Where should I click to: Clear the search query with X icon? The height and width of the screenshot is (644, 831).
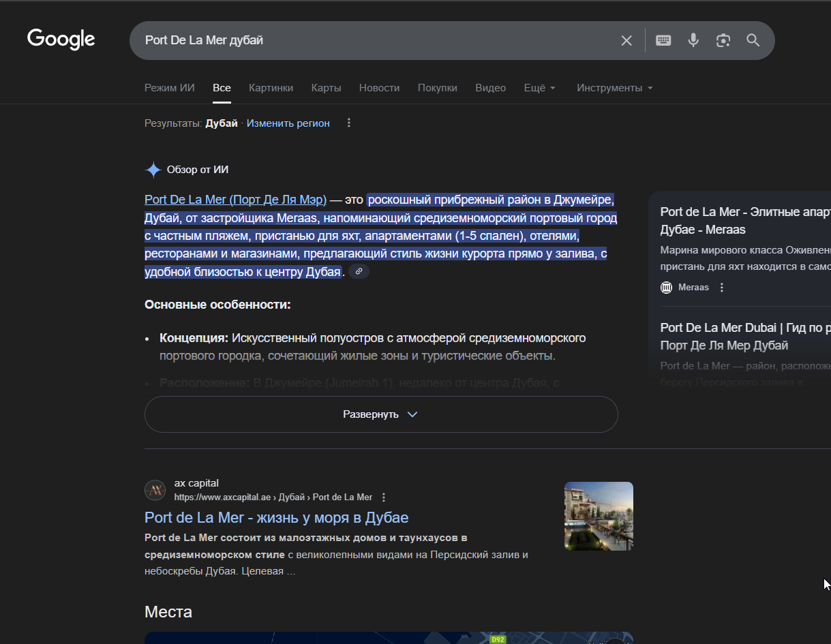coord(626,40)
